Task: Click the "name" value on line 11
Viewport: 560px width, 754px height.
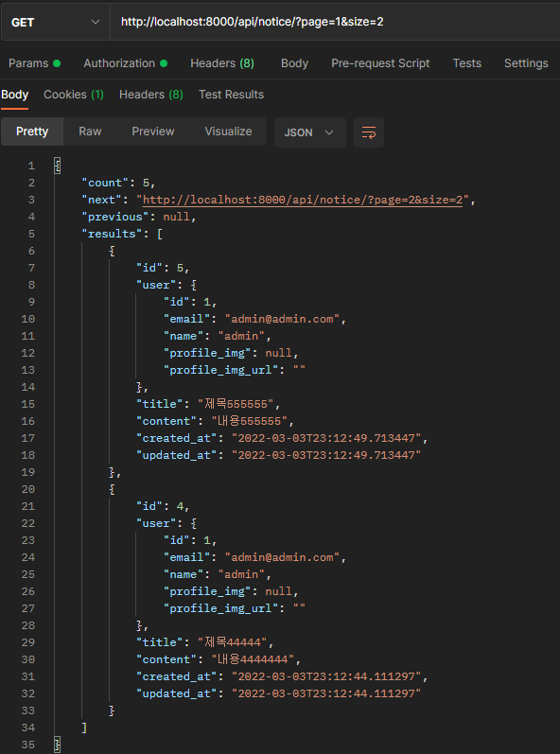Action: pyautogui.click(x=242, y=336)
